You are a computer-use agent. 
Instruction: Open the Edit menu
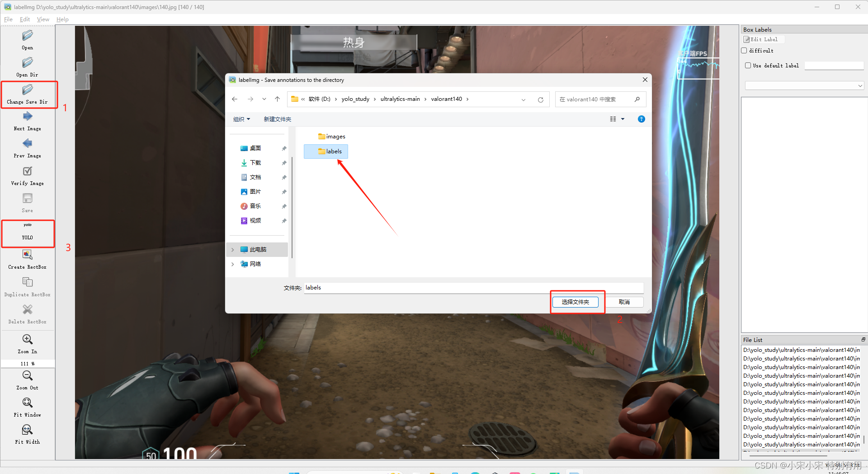[x=25, y=19]
